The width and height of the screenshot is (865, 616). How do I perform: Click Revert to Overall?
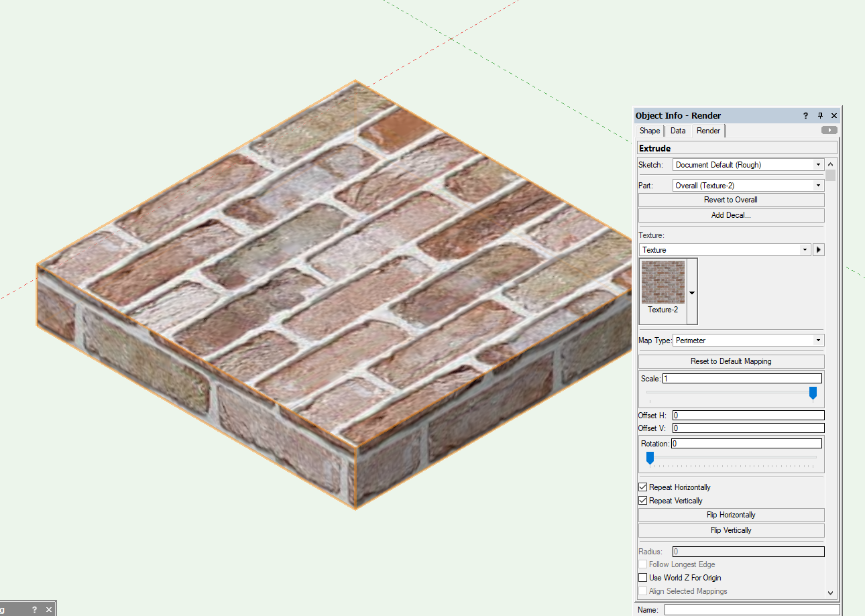click(730, 199)
